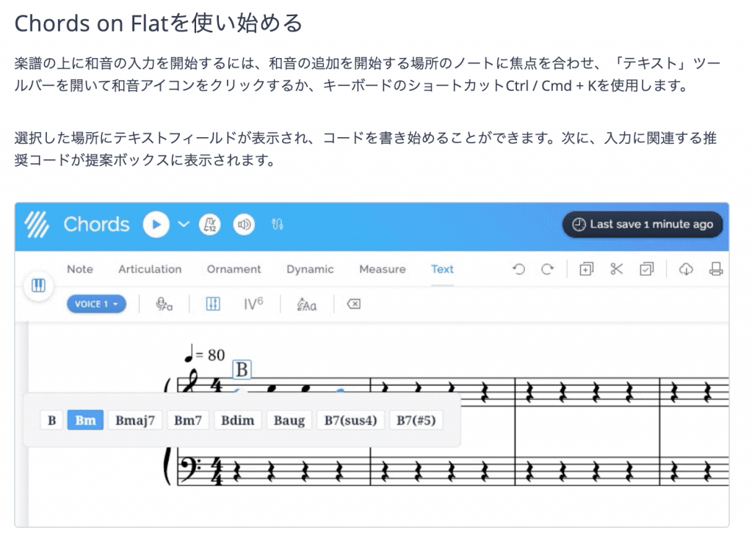Print the score with printer icon
The image size is (752, 560).
coord(716,269)
